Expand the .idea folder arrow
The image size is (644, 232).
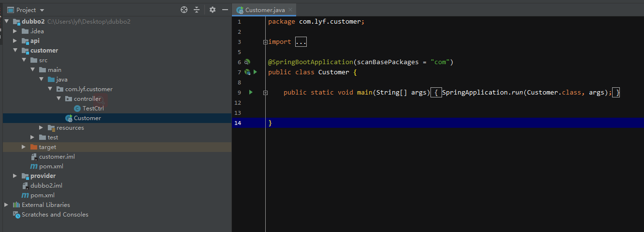[x=15, y=31]
